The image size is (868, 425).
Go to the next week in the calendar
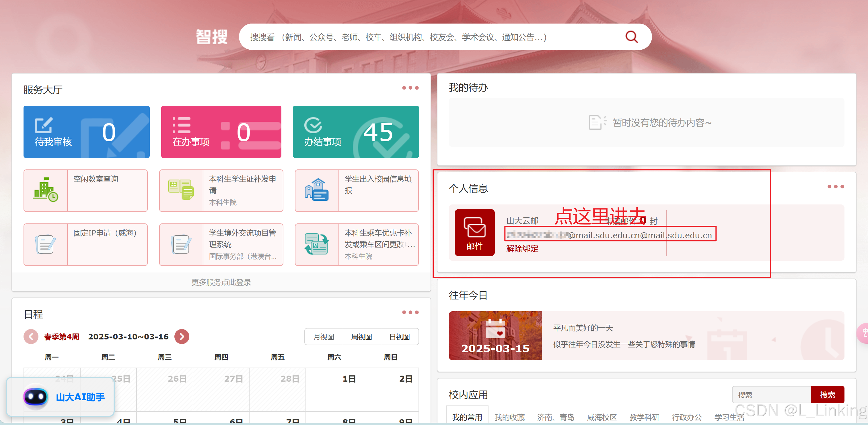coord(182,336)
